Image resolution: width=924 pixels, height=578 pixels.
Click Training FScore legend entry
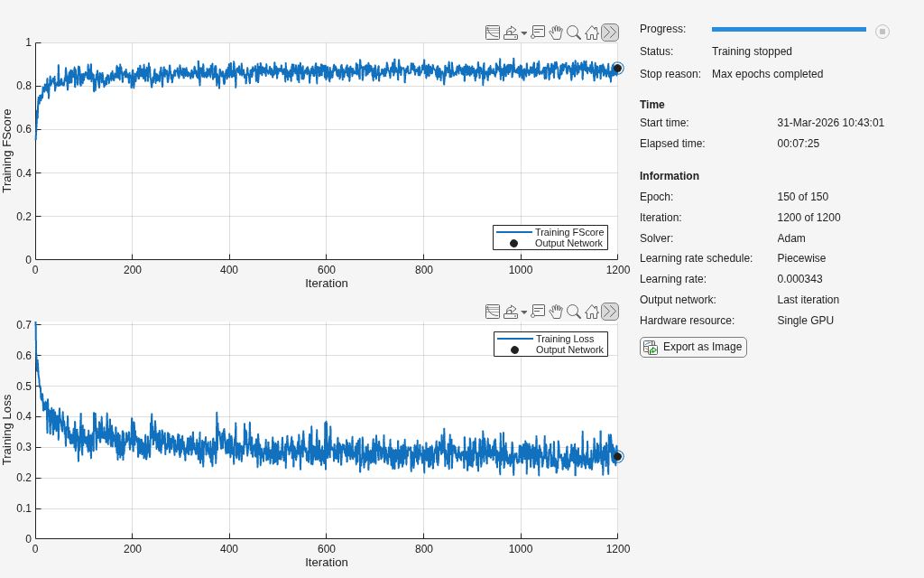pyautogui.click(x=550, y=232)
